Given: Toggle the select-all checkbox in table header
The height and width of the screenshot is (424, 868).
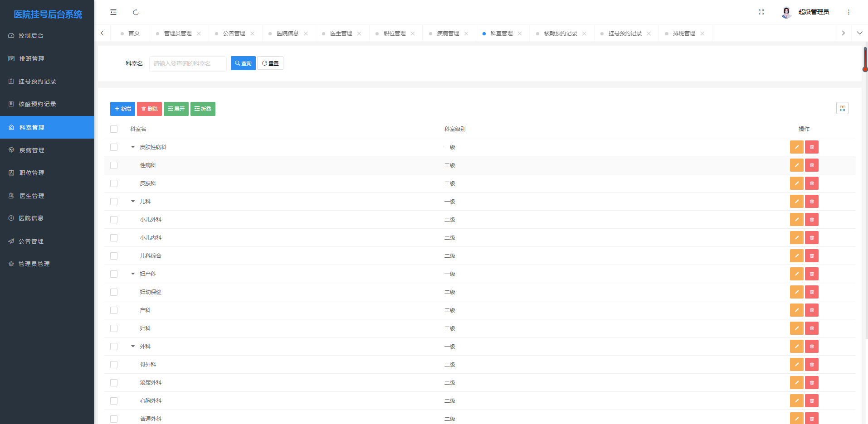Looking at the screenshot, I should tap(113, 129).
